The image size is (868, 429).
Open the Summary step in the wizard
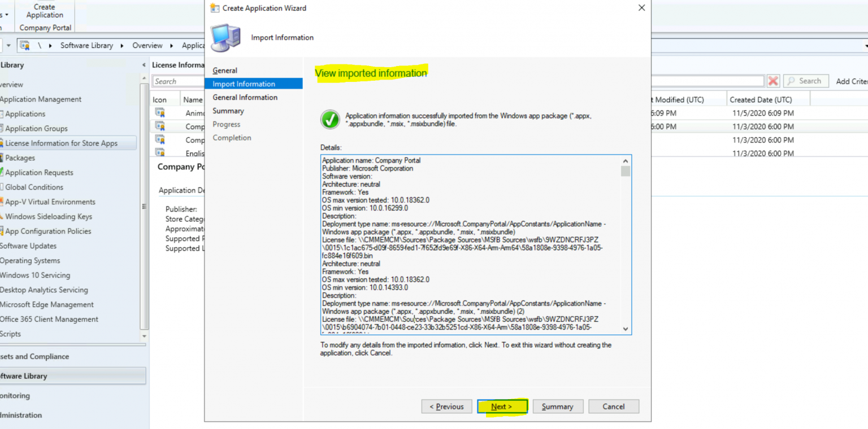[x=228, y=111]
